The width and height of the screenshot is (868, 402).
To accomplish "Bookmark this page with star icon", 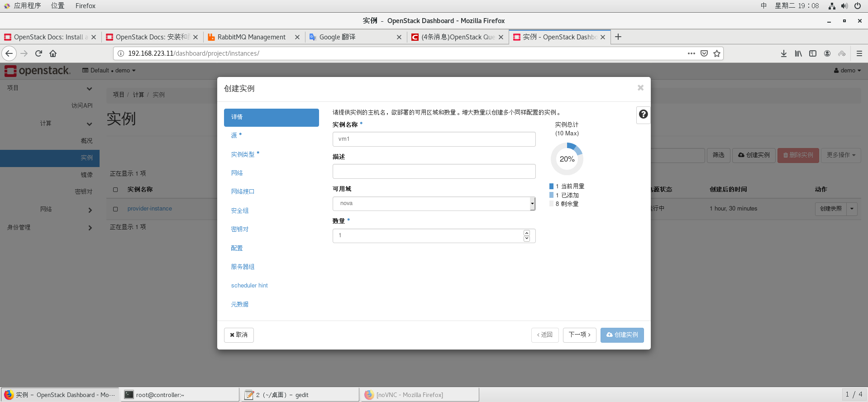I will (717, 53).
